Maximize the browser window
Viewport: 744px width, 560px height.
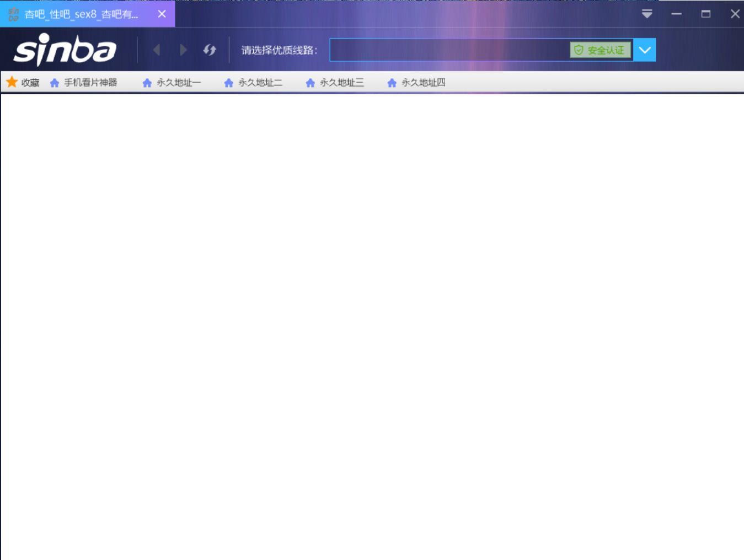pyautogui.click(x=705, y=14)
